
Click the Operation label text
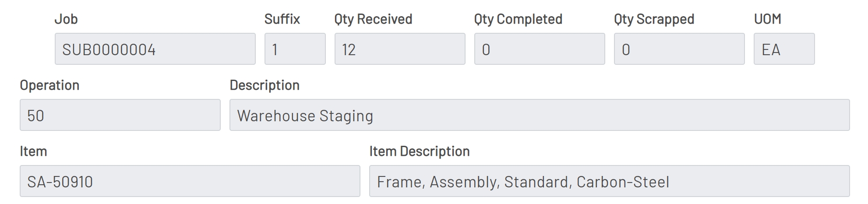click(x=49, y=85)
